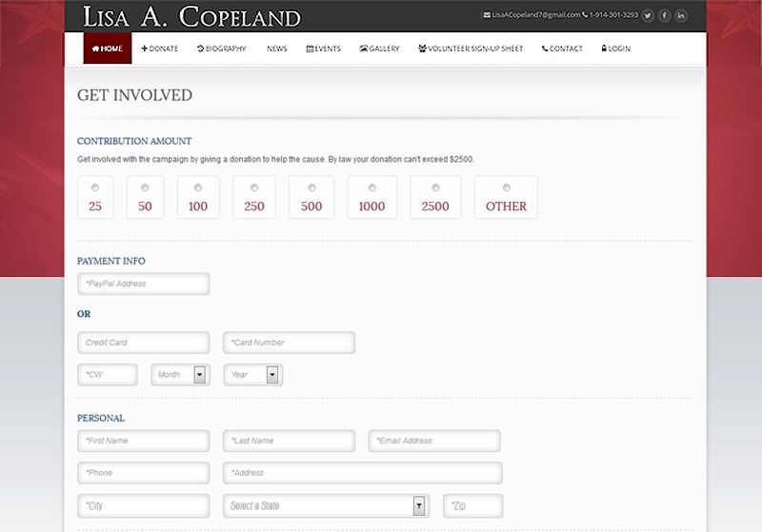Click the calendar icon beside Events

310,49
